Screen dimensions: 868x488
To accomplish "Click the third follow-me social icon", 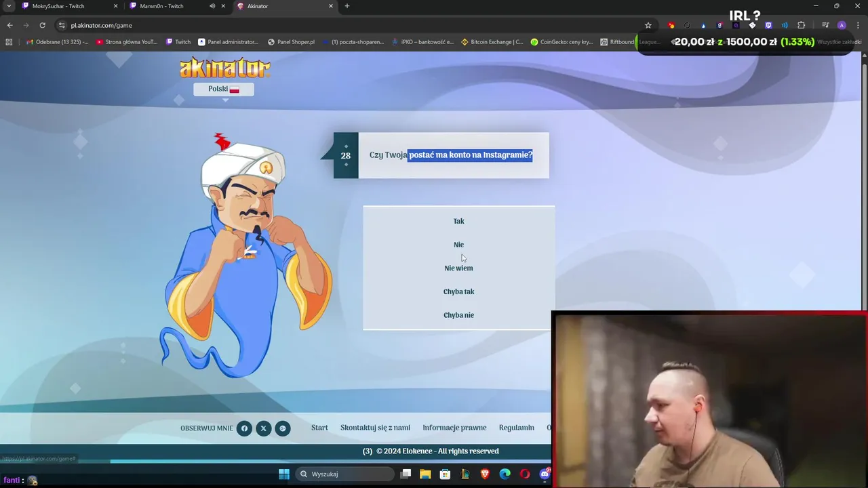I will point(283,428).
